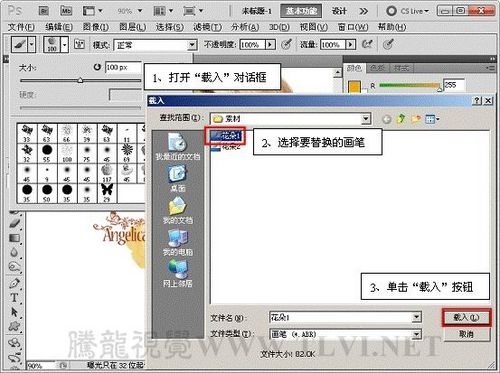Open the brush preset picker dropdown arrow

(x=65, y=44)
